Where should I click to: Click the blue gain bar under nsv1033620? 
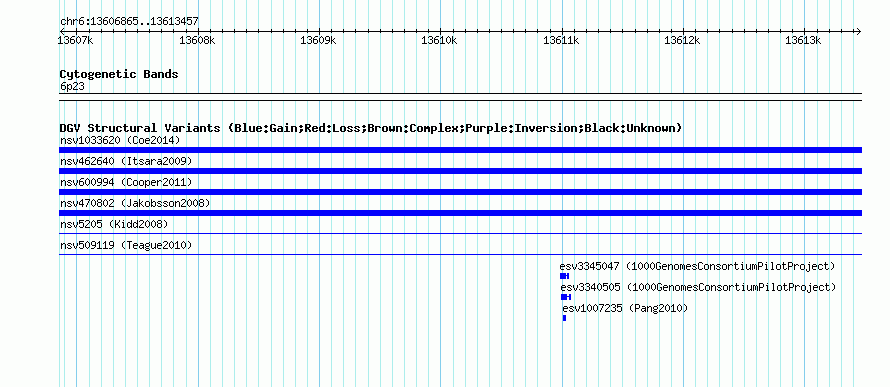pos(460,150)
